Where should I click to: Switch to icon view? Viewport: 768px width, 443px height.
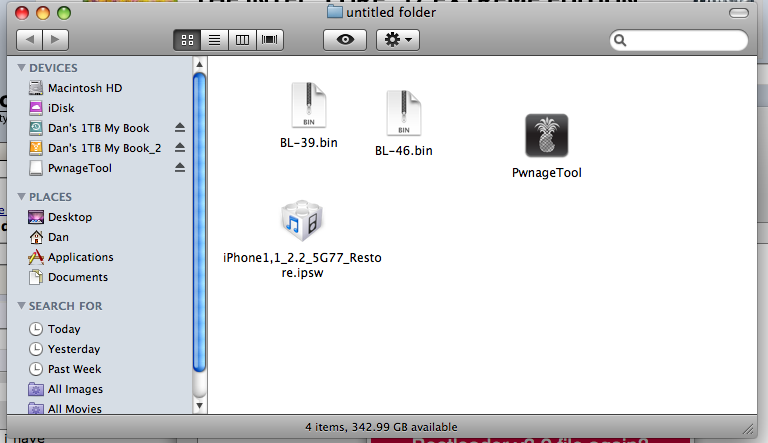(x=187, y=40)
